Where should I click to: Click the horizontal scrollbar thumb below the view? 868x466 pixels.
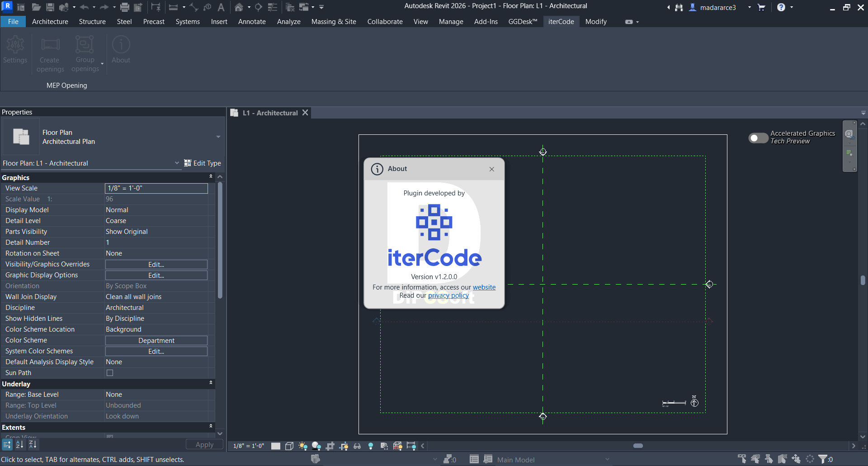[638, 446]
